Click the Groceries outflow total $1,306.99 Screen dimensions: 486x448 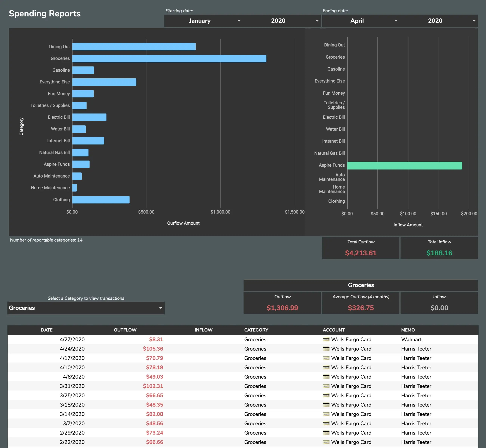[x=282, y=308]
